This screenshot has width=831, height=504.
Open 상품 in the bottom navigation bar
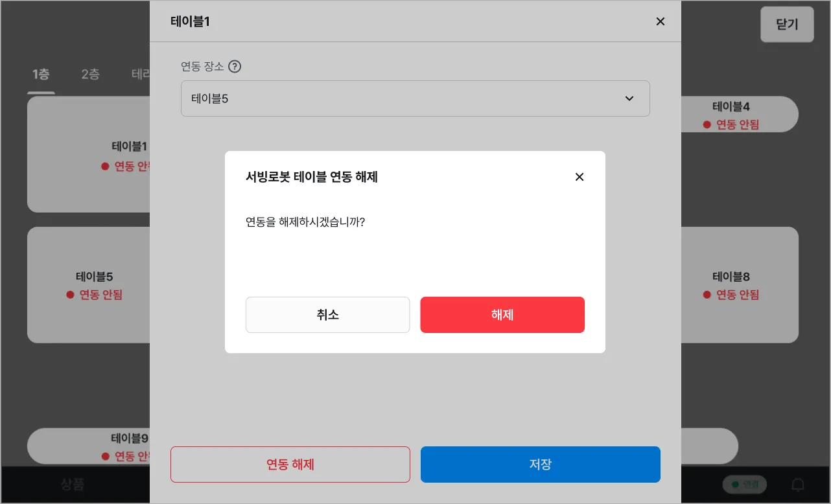(x=72, y=485)
